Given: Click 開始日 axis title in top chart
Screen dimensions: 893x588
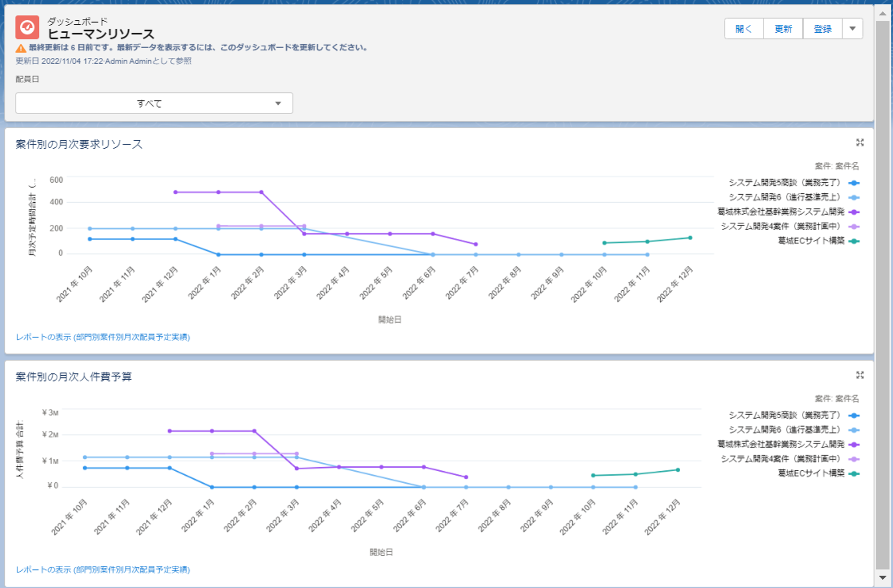Looking at the screenshot, I should [390, 319].
